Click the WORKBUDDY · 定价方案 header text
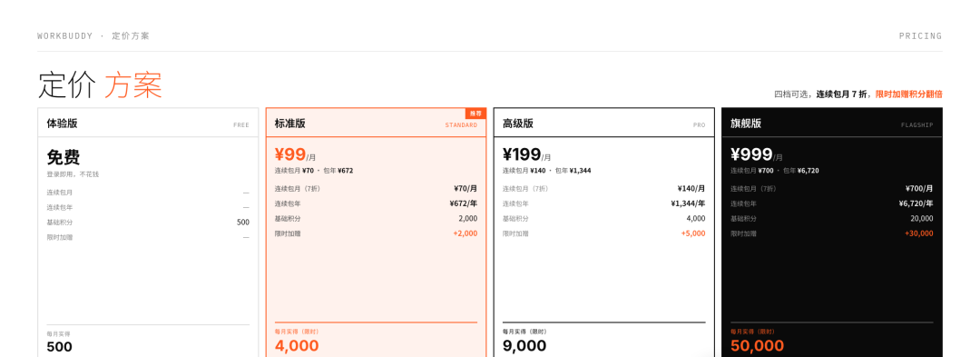This screenshot has width=980, height=357. [x=93, y=35]
